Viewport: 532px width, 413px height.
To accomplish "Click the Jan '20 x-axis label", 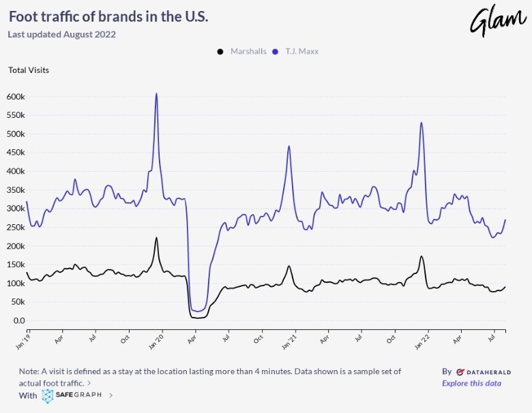I will pyautogui.click(x=158, y=340).
